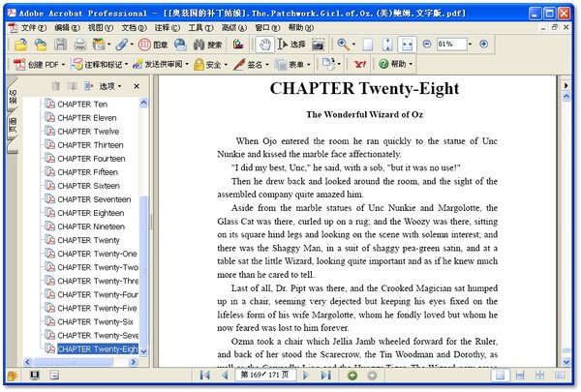This screenshot has height=392, width=581.
Task: Select the Hand tool
Action: click(x=264, y=45)
